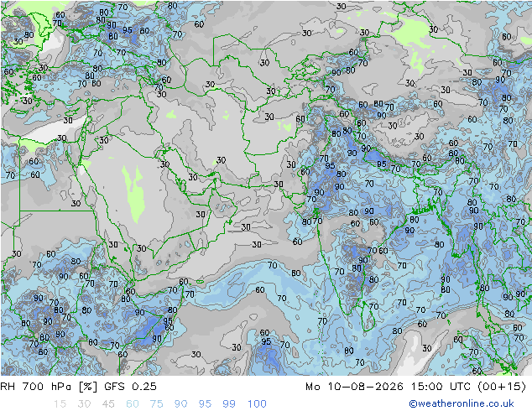This screenshot has height=411, width=532.
Task: Click the 99 value in the color legend
Action: pyautogui.click(x=229, y=404)
